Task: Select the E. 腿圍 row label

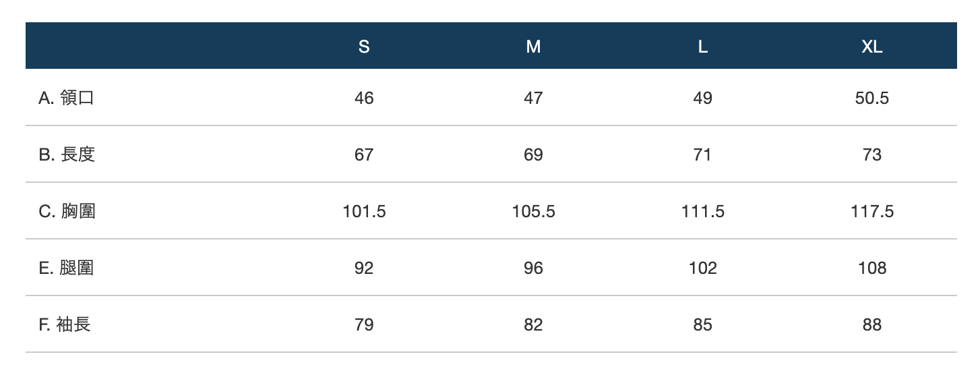Action: pos(66,268)
